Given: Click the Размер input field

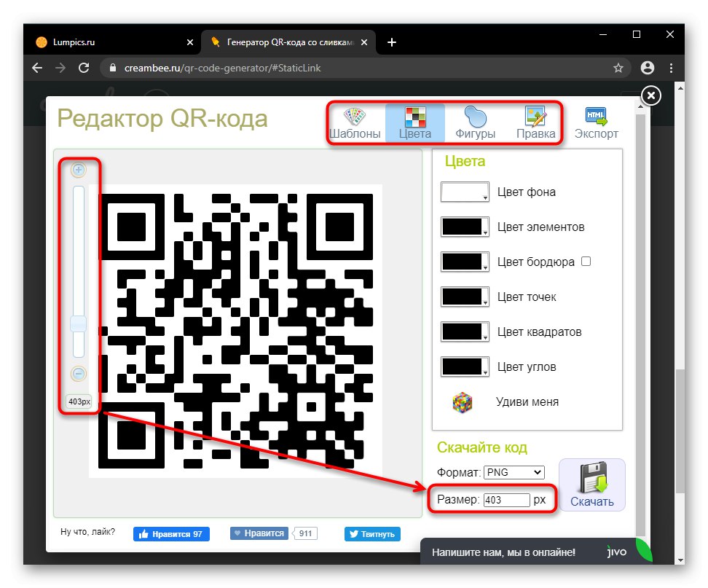Looking at the screenshot, I should pyautogui.click(x=507, y=500).
